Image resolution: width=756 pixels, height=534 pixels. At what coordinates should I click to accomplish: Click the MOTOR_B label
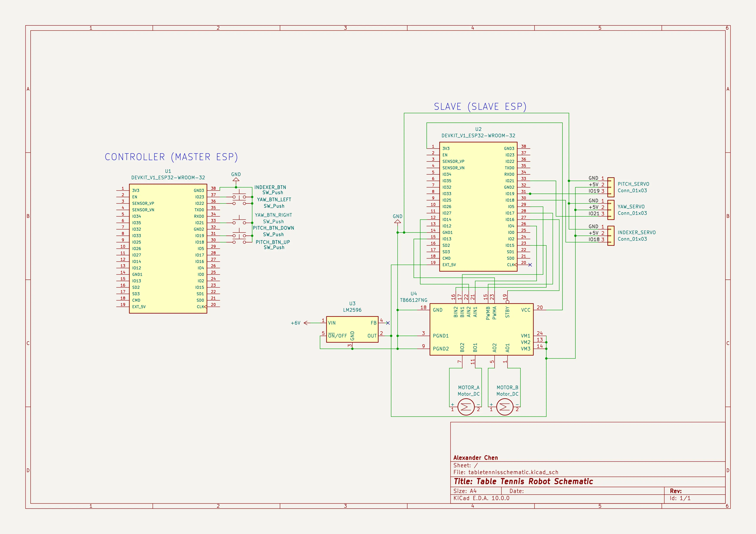click(507, 388)
